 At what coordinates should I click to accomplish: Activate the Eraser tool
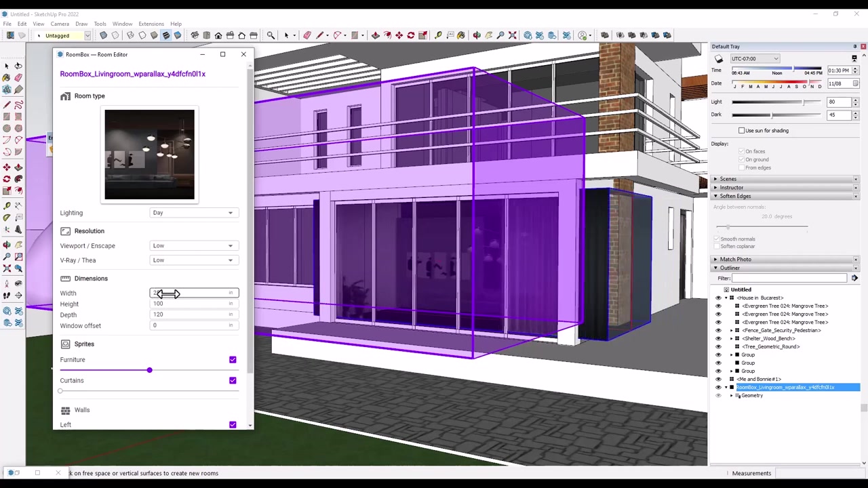307,35
